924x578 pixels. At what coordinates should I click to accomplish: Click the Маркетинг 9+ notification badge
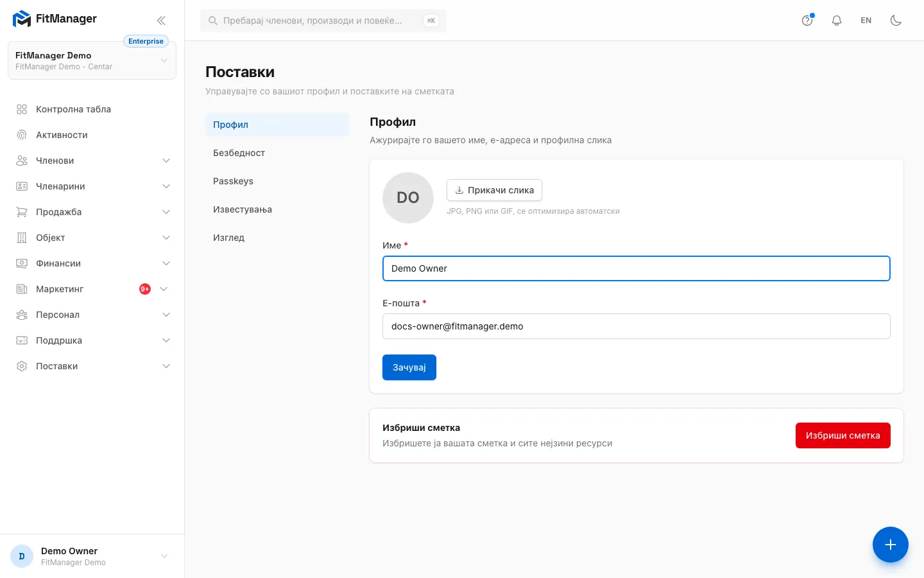[145, 289]
